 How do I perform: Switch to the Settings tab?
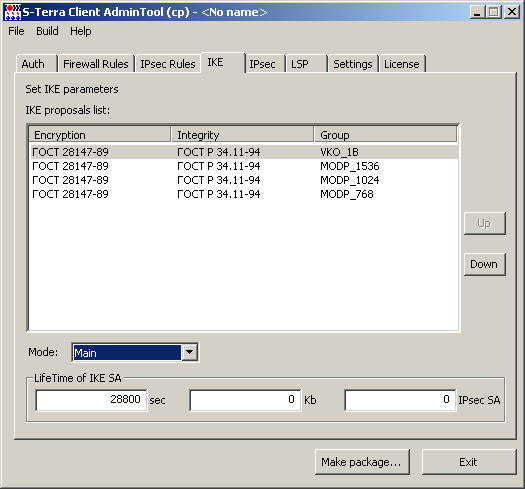(353, 64)
